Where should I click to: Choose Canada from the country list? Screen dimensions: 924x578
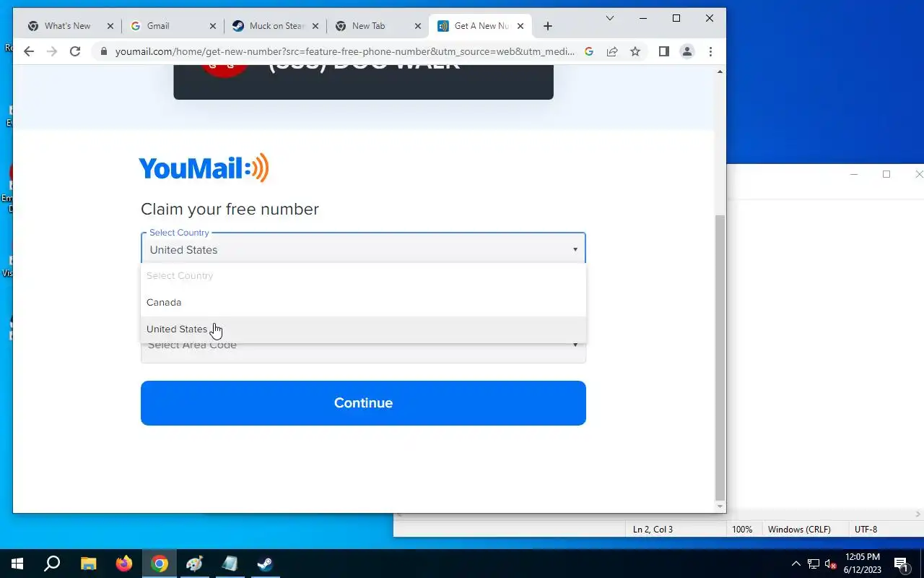[363, 302]
